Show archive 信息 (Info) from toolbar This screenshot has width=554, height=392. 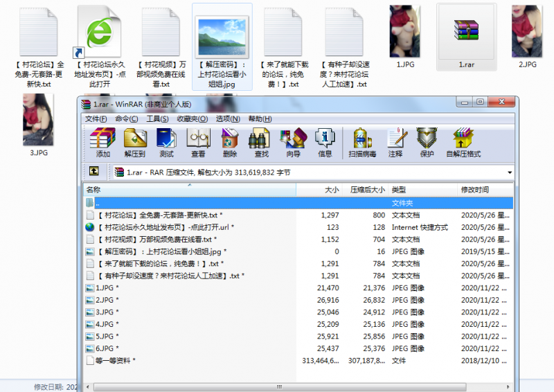(325, 141)
